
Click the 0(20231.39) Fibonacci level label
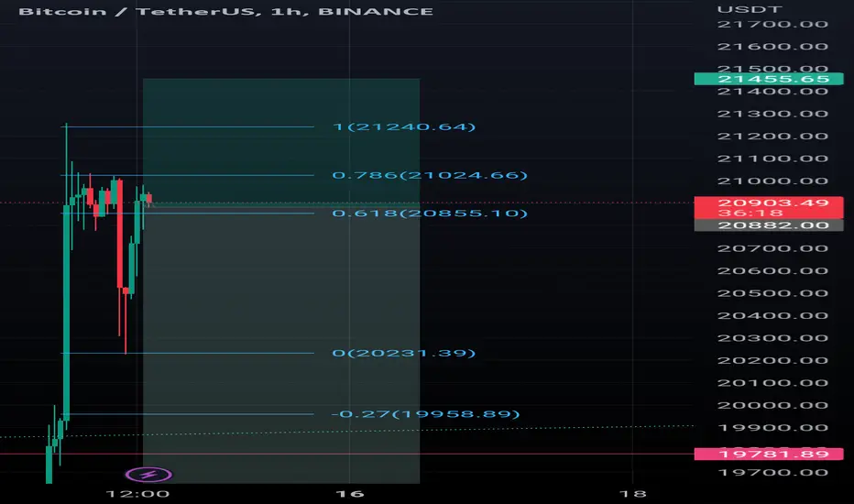coord(403,353)
